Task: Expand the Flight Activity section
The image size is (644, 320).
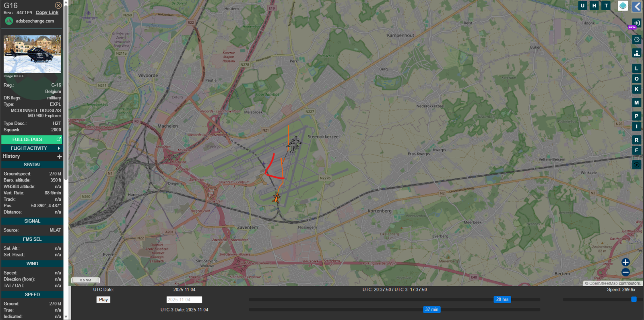Action: [32, 148]
